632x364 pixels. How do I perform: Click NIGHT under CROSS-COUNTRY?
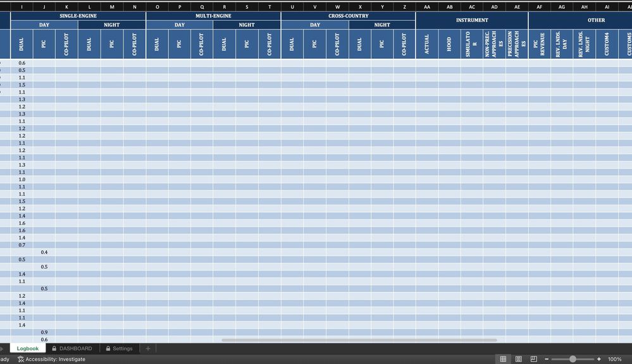[x=382, y=25]
